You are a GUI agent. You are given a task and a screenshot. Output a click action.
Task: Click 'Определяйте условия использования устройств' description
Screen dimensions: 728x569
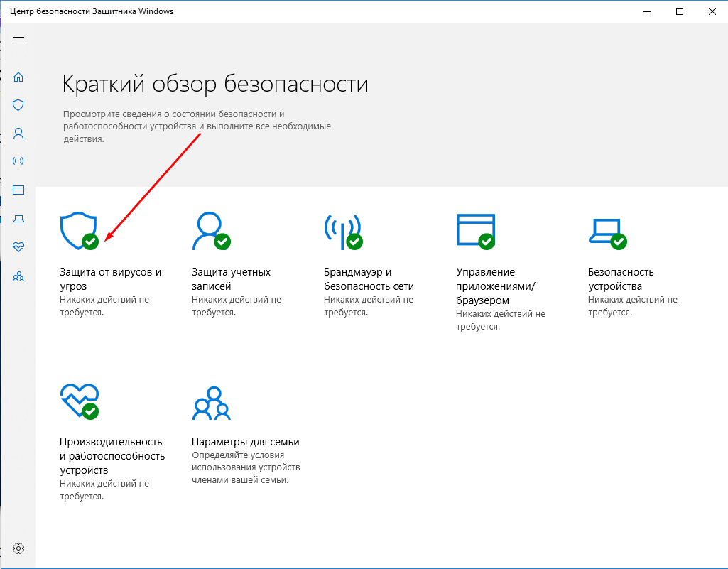pos(246,467)
